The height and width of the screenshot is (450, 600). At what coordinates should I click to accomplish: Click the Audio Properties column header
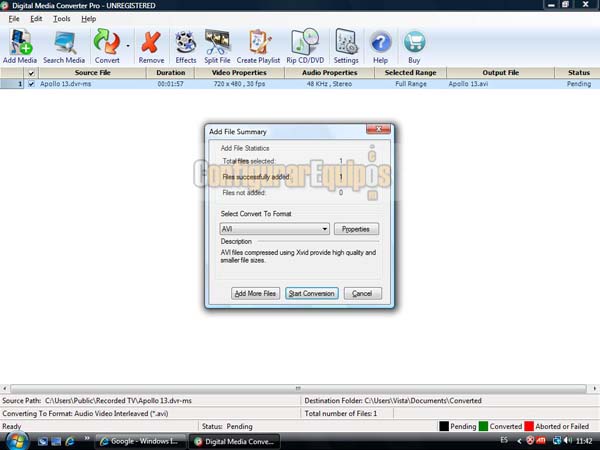pos(329,72)
